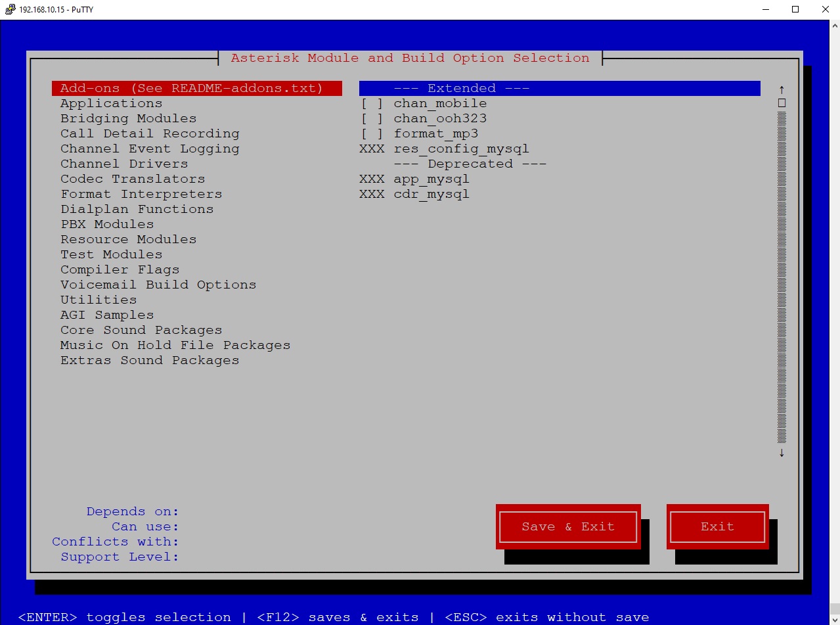This screenshot has width=840, height=625.
Task: Select the Bridging Modules category
Action: [x=129, y=118]
